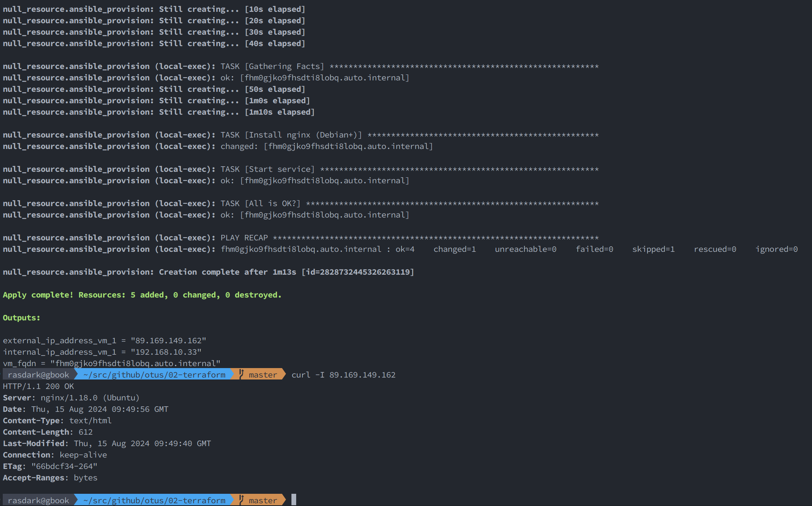
Task: Click git branch icon beside the curl command
Action: 241,374
